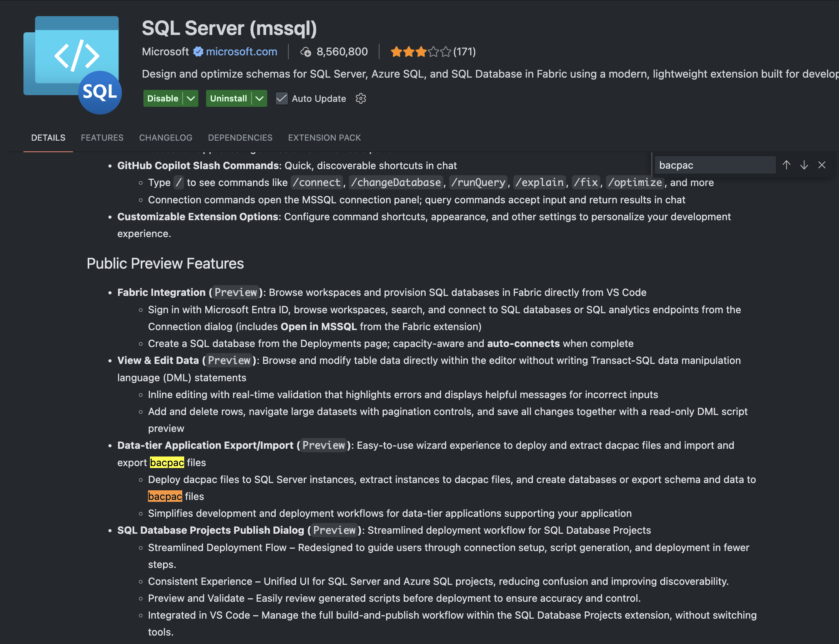Image resolution: width=839 pixels, height=644 pixels.
Task: Toggle the Auto Update checkbox
Action: pos(281,99)
